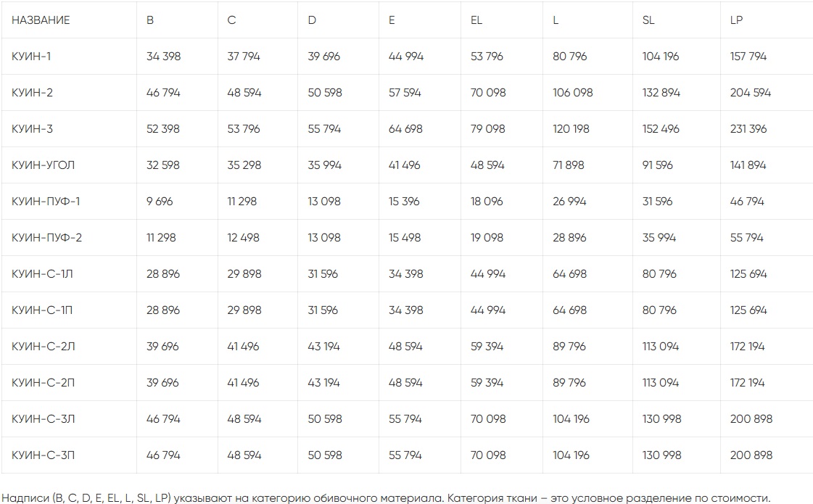813x504 pixels.
Task: Select the КУИН-С-3П row label
Action: pos(44,455)
